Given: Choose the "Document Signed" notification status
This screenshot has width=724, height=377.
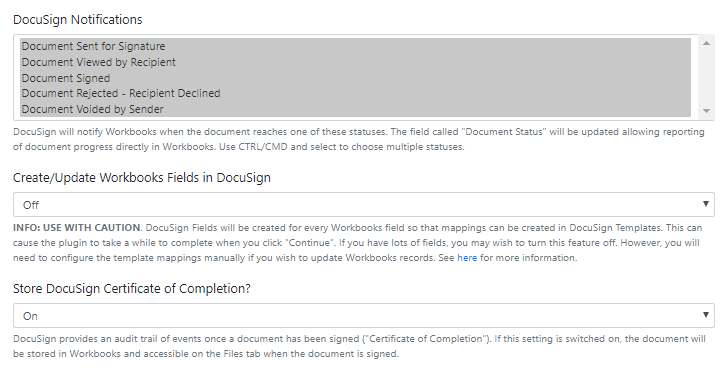Looking at the screenshot, I should pos(356,78).
